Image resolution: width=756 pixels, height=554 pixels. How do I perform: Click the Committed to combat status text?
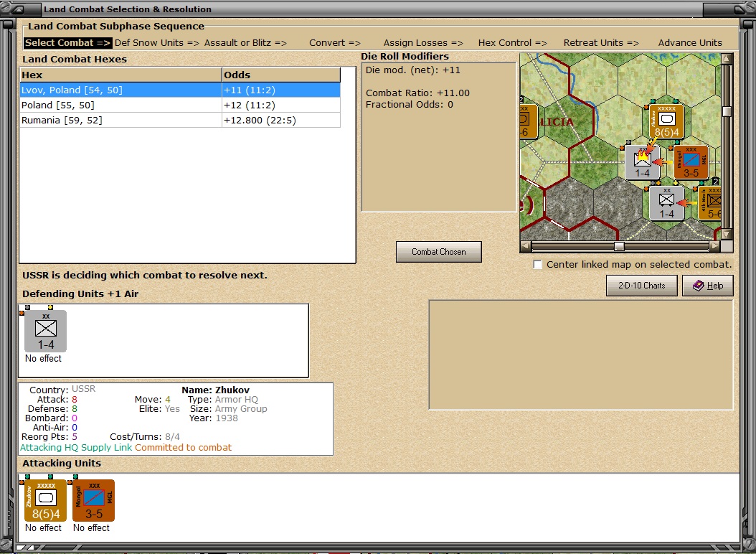coord(183,448)
